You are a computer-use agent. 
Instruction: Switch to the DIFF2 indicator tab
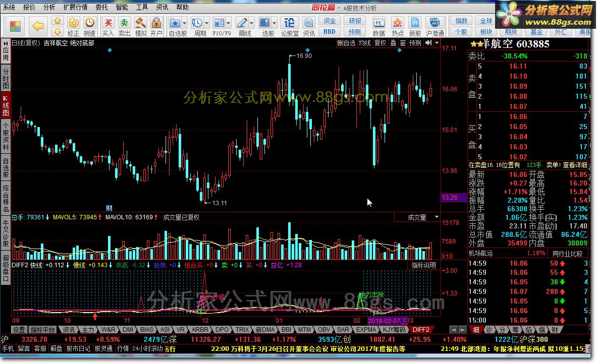421,330
